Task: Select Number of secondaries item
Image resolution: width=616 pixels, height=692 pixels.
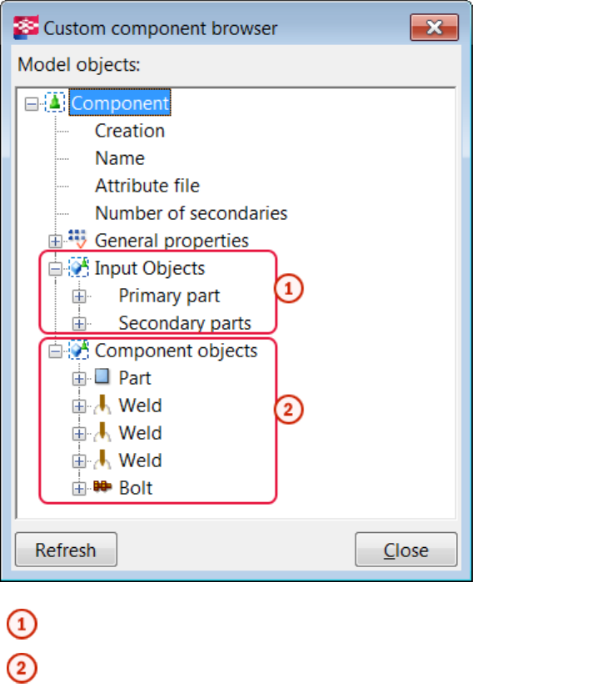Action: [x=191, y=213]
